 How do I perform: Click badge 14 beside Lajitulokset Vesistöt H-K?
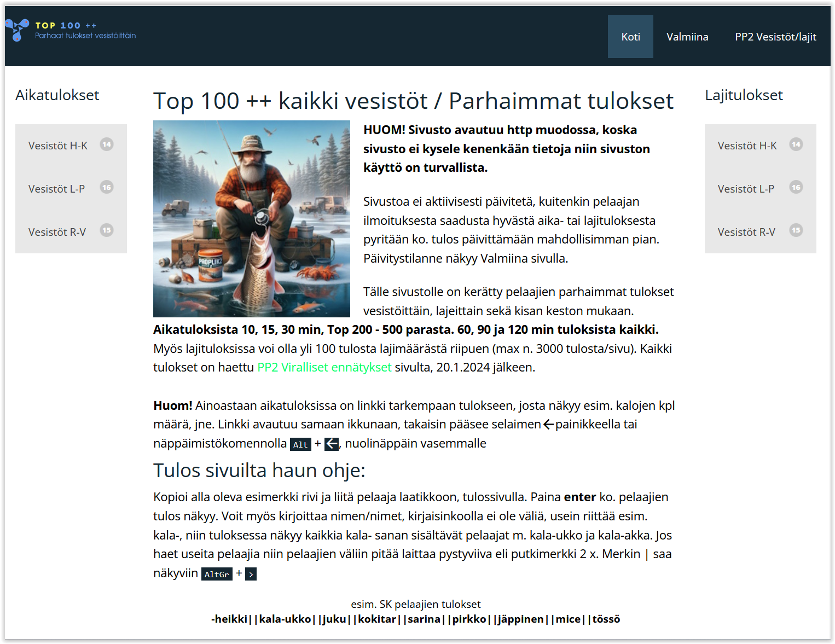[796, 144]
